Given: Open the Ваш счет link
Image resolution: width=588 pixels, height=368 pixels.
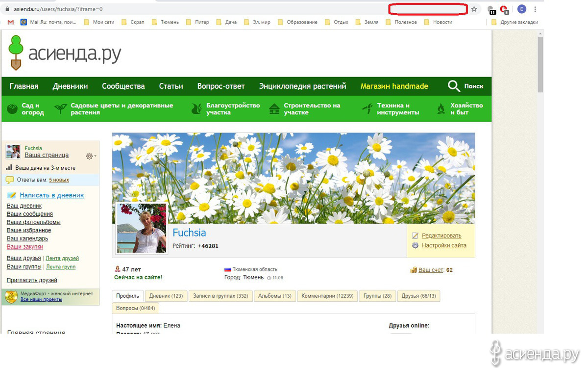Looking at the screenshot, I should [x=431, y=270].
